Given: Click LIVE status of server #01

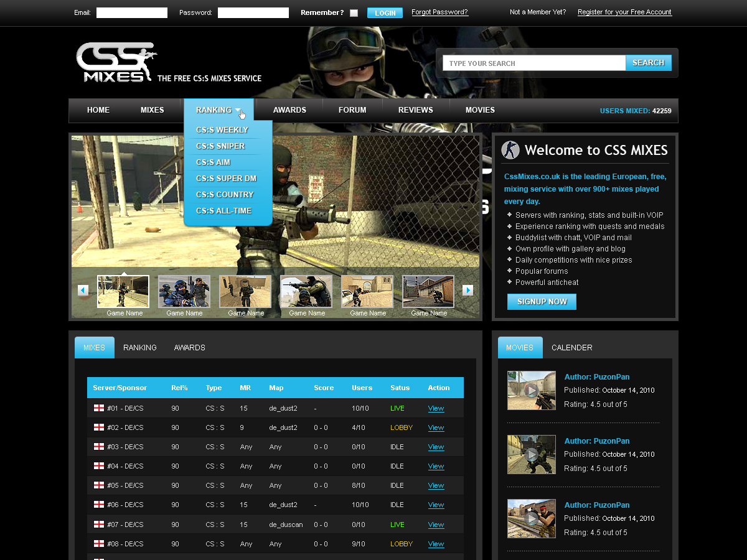Looking at the screenshot, I should pyautogui.click(x=397, y=408).
